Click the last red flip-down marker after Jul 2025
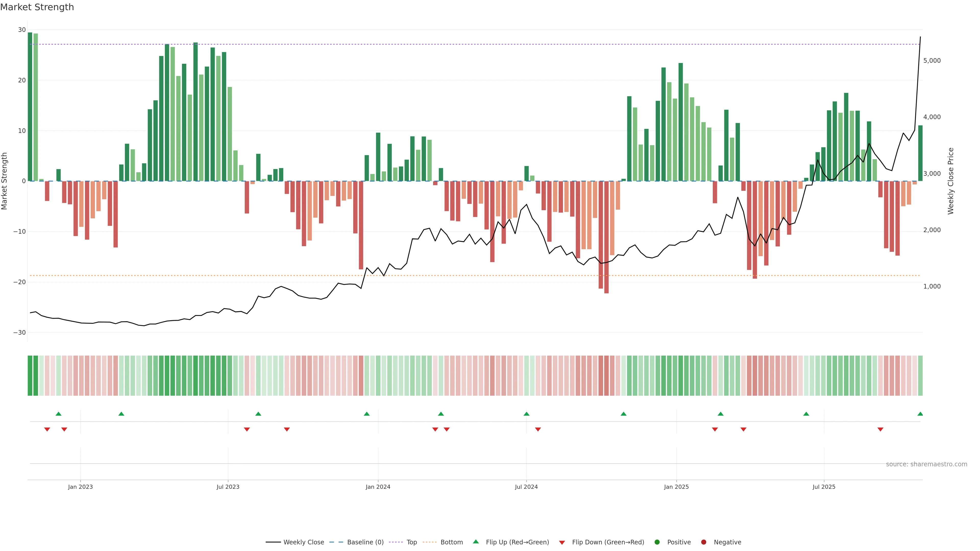Viewport: 980px width, 551px height. pyautogui.click(x=880, y=429)
